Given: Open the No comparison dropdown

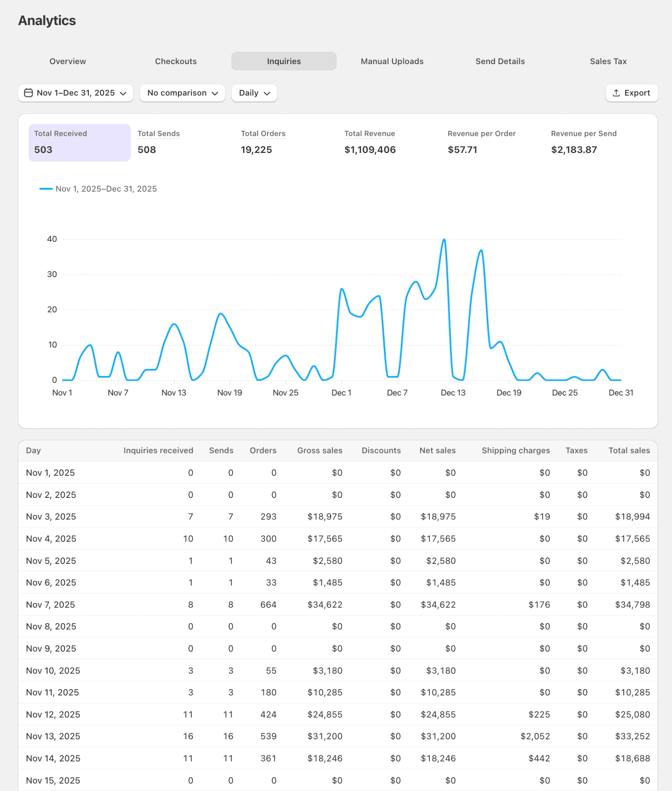Looking at the screenshot, I should click(x=182, y=93).
